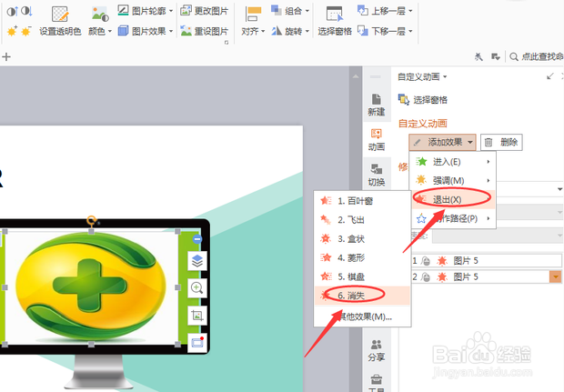Click the pin-like icon left of search
564x392 pixels.
[478, 56]
